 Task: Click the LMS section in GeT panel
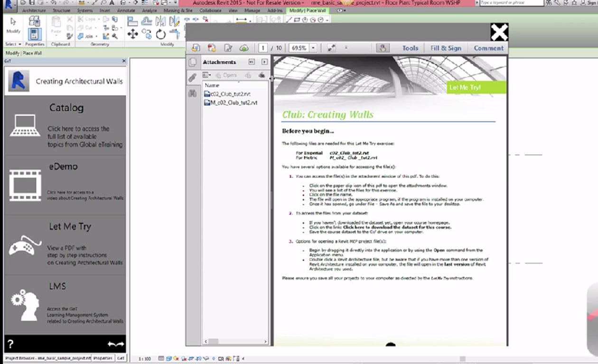click(x=65, y=305)
